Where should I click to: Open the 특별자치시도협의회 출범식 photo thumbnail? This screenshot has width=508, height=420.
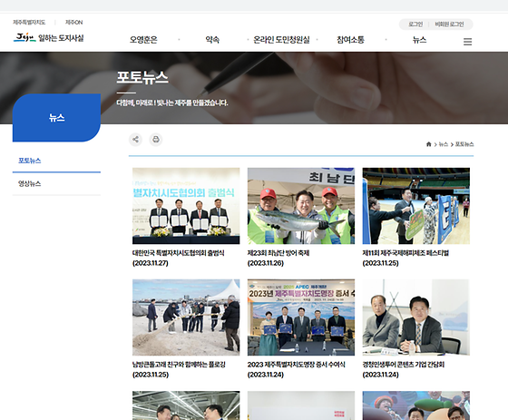[x=186, y=206]
